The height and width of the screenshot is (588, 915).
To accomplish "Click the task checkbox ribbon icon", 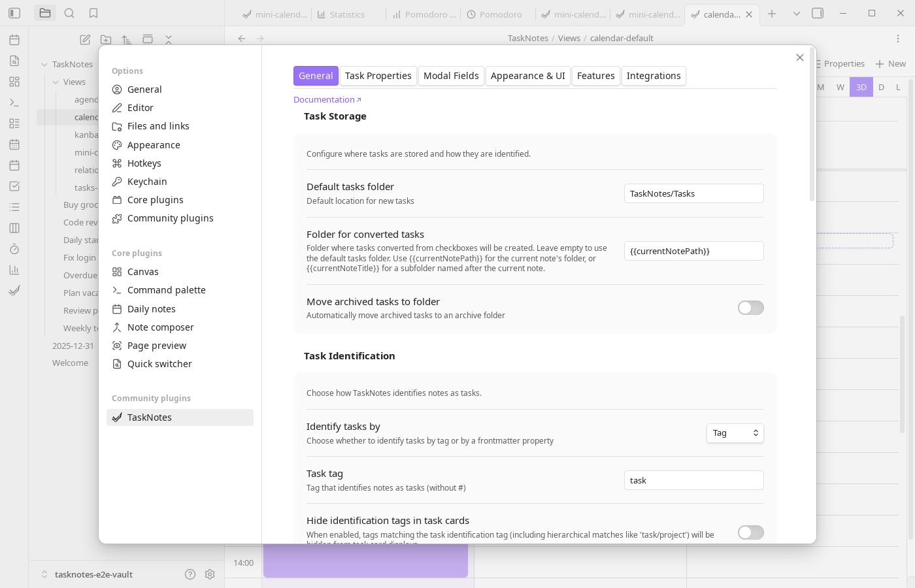I will click(14, 186).
